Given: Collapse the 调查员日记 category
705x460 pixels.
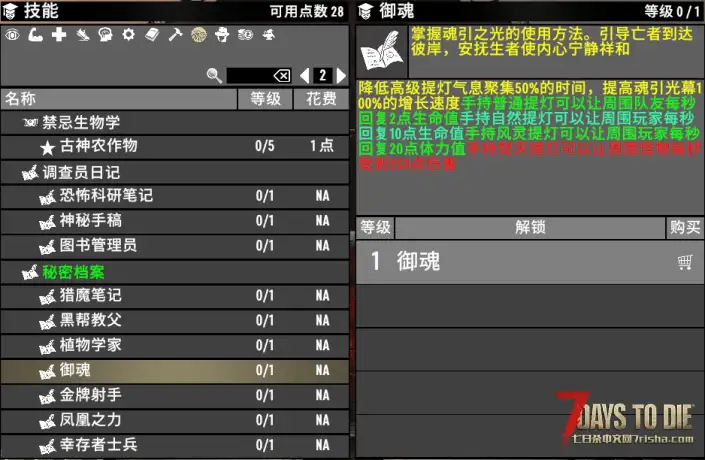Looking at the screenshot, I should [175, 172].
